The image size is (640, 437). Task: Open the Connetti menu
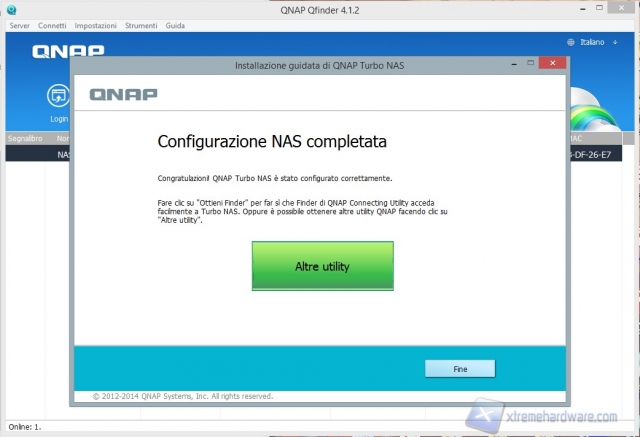click(52, 24)
